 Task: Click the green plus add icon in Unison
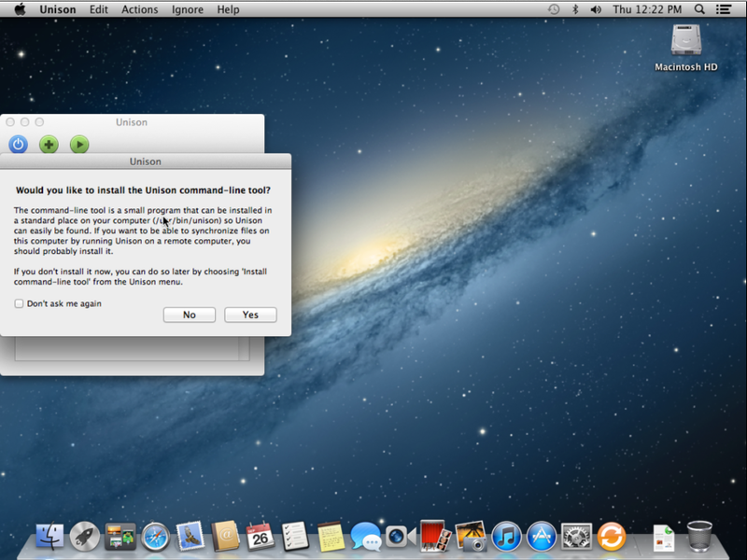49,144
